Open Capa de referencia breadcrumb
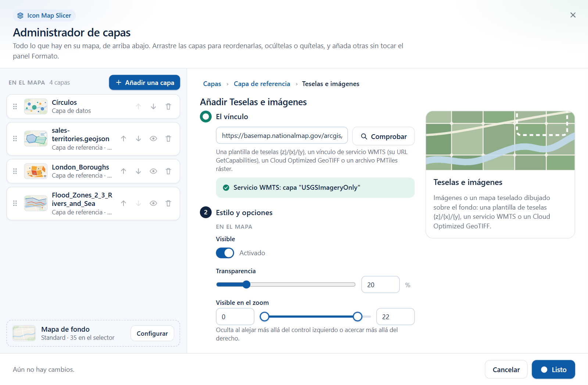This screenshot has width=588, height=385. pyautogui.click(x=262, y=84)
